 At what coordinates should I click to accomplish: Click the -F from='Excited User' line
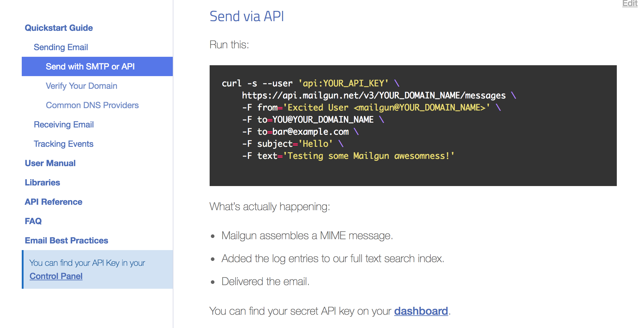[372, 108]
